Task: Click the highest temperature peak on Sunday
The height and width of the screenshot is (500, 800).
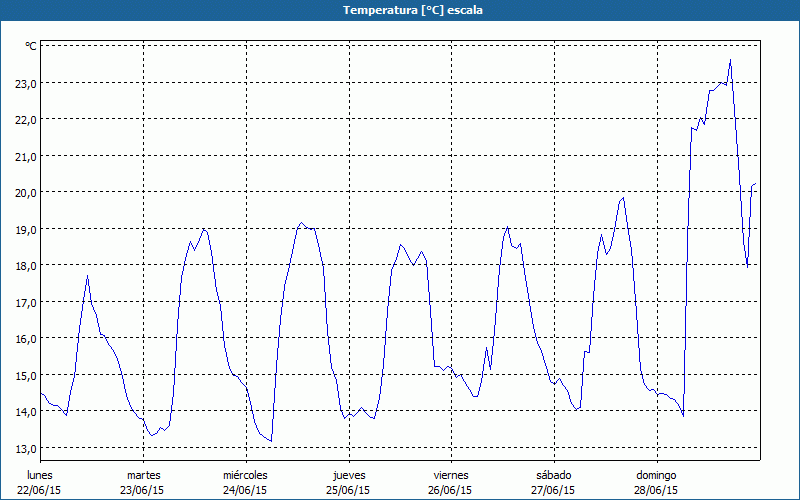Action: (730, 60)
